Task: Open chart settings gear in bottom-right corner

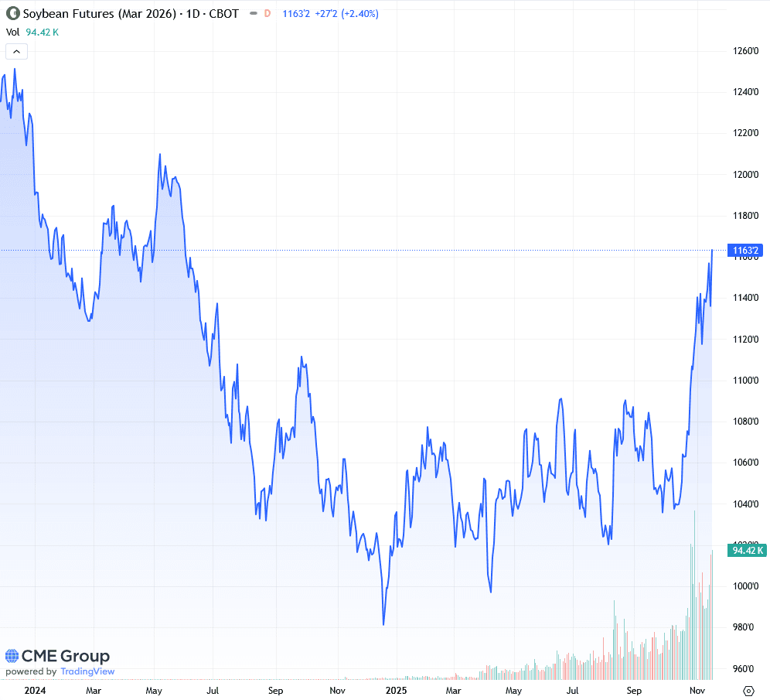Action: (748, 690)
